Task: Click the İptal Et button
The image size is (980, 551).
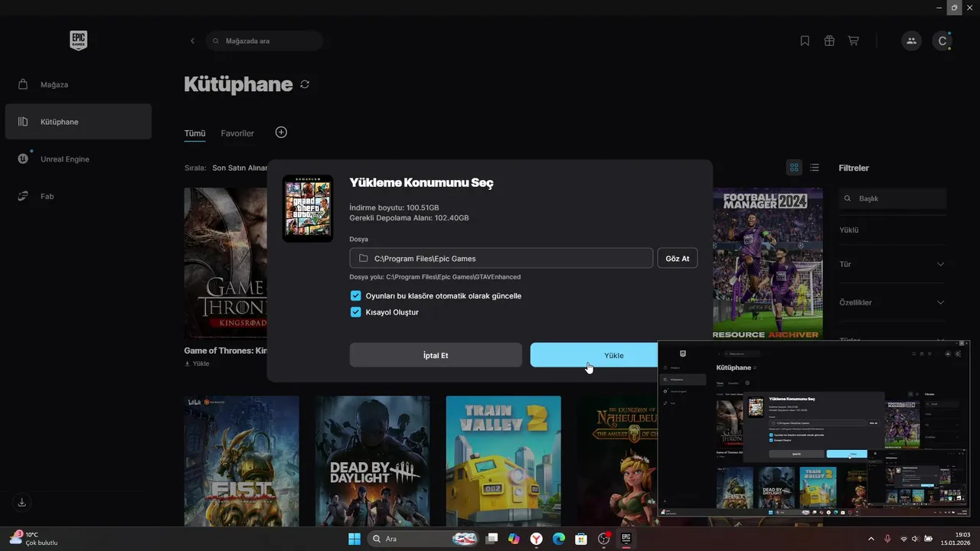Action: [436, 355]
